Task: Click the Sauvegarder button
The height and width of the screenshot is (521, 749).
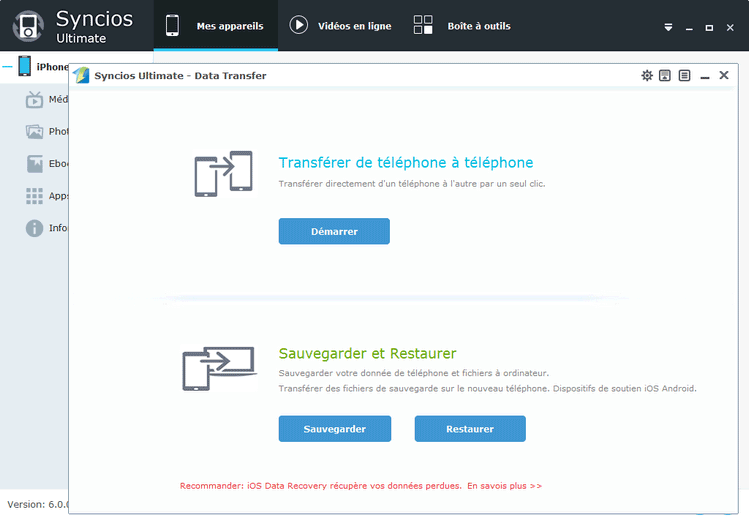Action: (x=335, y=429)
